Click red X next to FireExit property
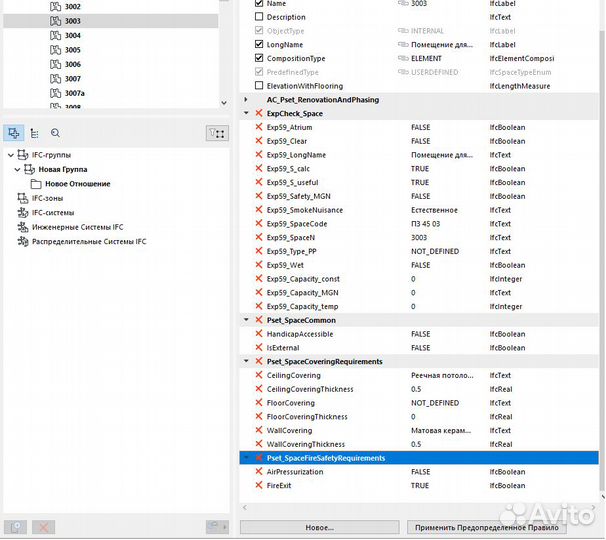The height and width of the screenshot is (540, 606). [x=259, y=485]
